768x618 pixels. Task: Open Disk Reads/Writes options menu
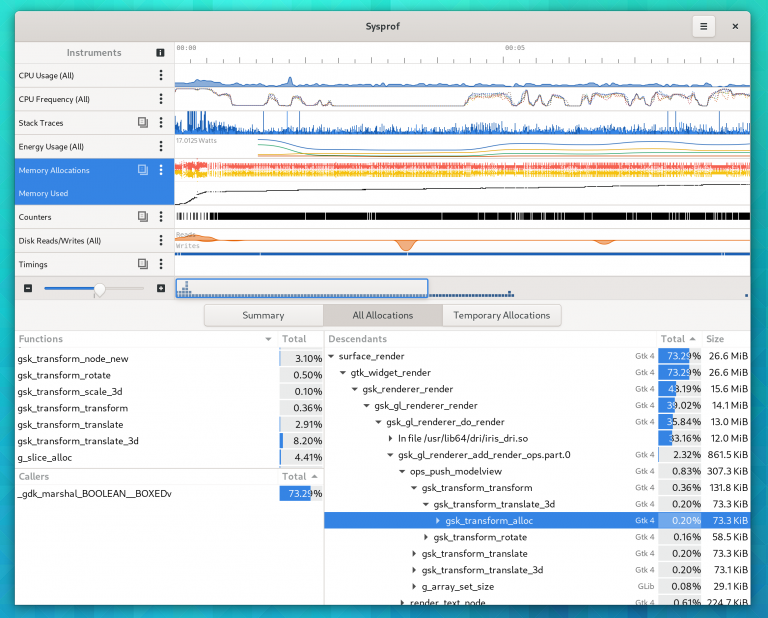point(160,241)
